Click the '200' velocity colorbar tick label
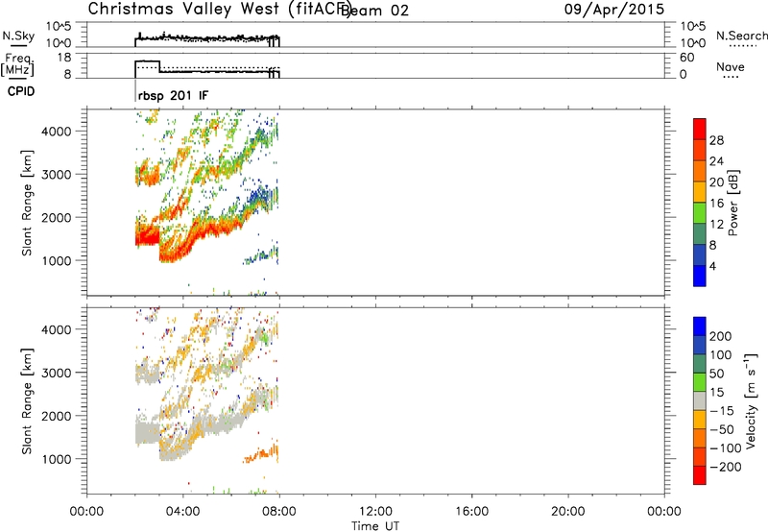Image resolution: width=768 pixels, height=532 pixels. pos(721,336)
